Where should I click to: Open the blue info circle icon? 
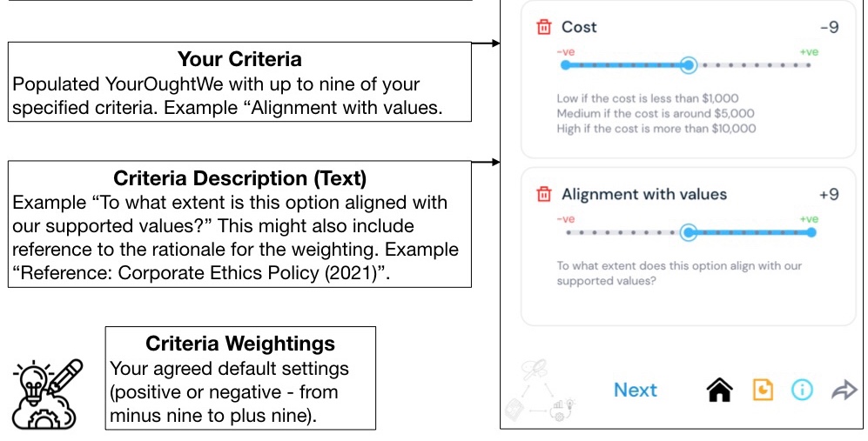pos(802,391)
